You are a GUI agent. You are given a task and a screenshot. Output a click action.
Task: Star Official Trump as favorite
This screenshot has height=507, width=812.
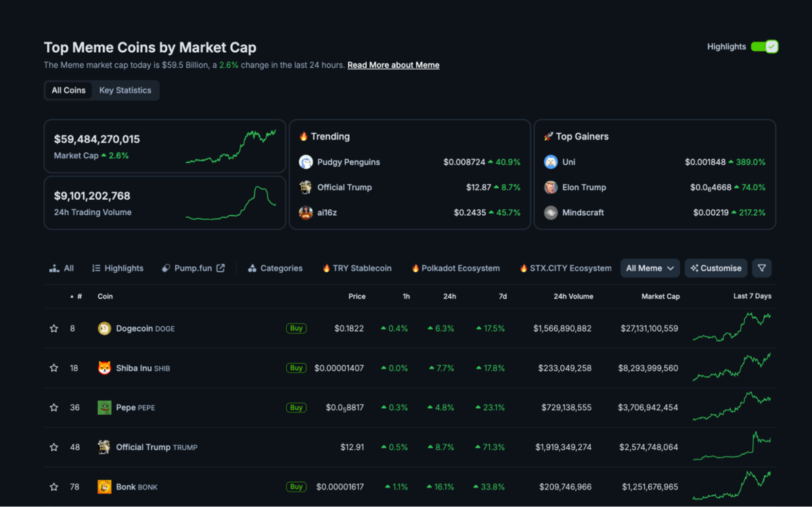pyautogui.click(x=54, y=447)
